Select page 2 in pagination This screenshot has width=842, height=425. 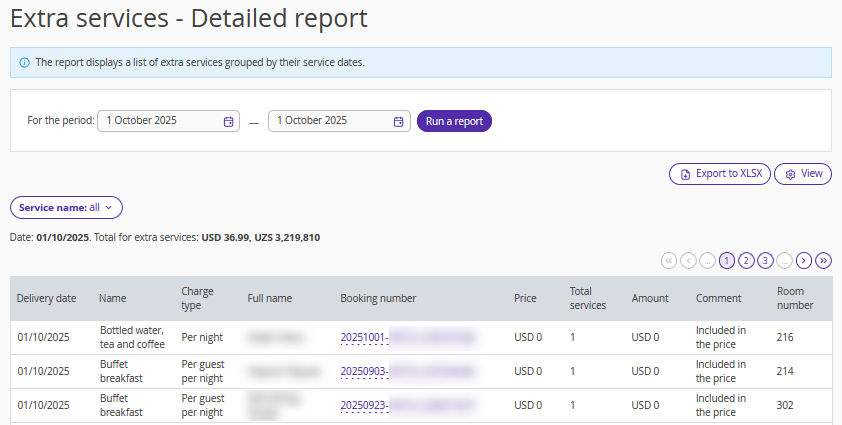(x=746, y=260)
